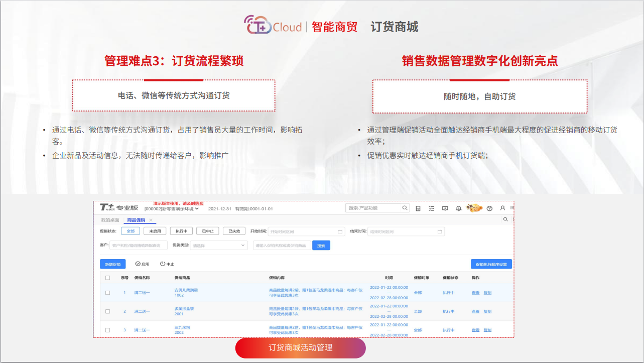Screen dimensions: 644x363
Task: Click the 促销状态 column header
Action: tap(451, 278)
